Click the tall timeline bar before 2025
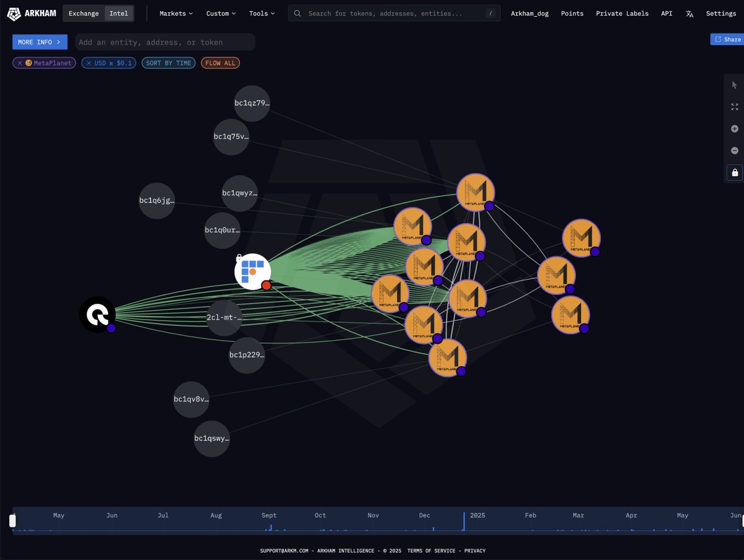 tap(464, 521)
